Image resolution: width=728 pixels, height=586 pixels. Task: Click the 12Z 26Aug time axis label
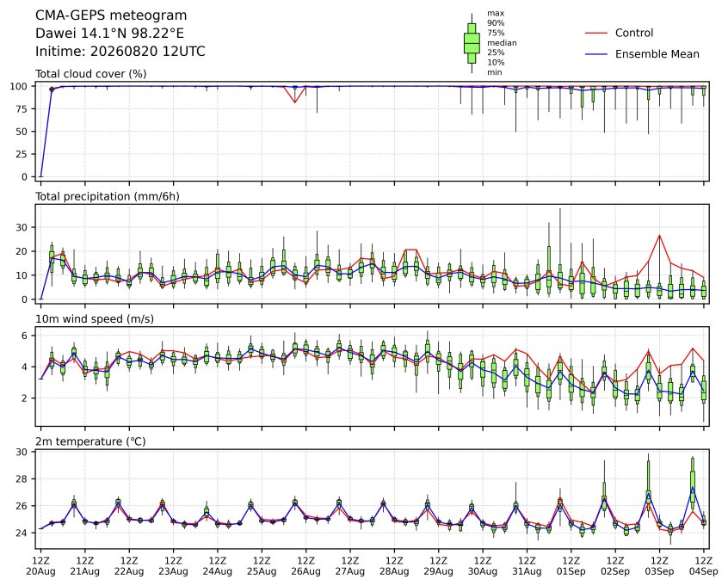[306, 566]
